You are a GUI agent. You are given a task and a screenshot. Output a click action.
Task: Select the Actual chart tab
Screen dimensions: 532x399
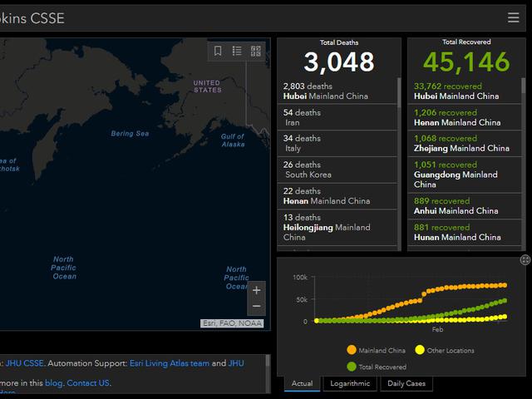point(302,383)
